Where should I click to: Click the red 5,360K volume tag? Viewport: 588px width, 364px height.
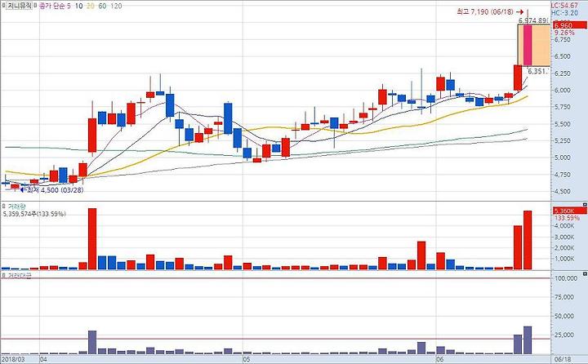tap(570, 211)
